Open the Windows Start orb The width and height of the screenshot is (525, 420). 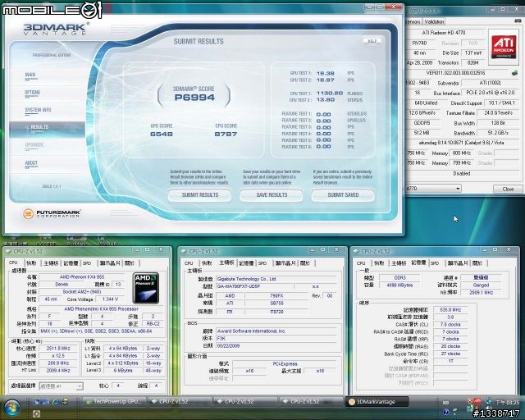(x=11, y=407)
